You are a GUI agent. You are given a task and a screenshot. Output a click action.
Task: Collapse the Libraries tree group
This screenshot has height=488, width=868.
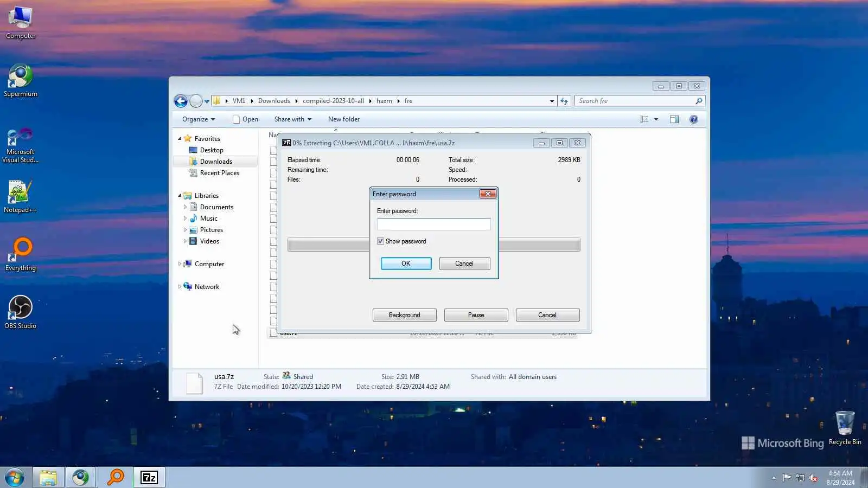[180, 196]
